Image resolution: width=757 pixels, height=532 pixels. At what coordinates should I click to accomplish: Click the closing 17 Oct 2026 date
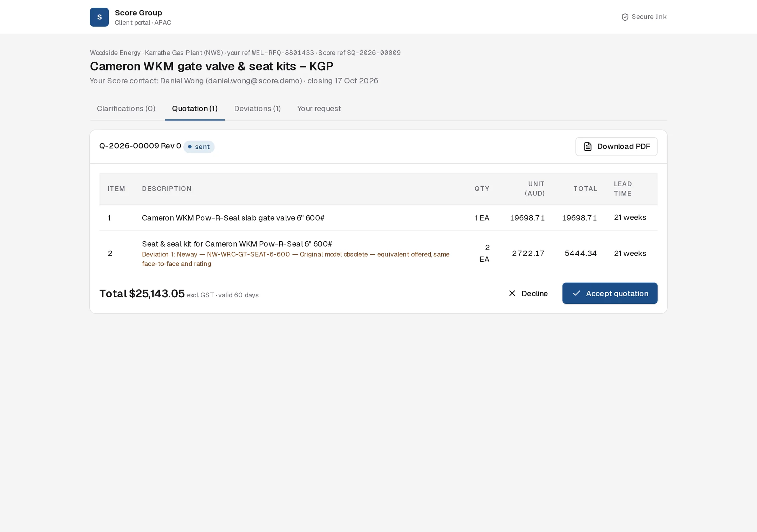point(343,81)
